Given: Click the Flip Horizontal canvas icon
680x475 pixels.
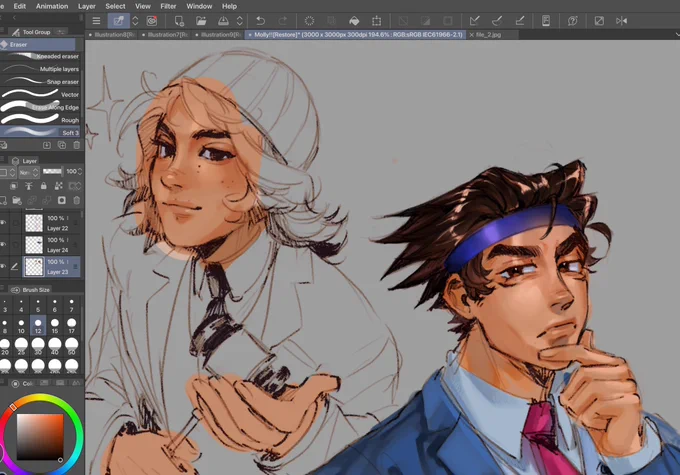Looking at the screenshot, I should [x=621, y=21].
